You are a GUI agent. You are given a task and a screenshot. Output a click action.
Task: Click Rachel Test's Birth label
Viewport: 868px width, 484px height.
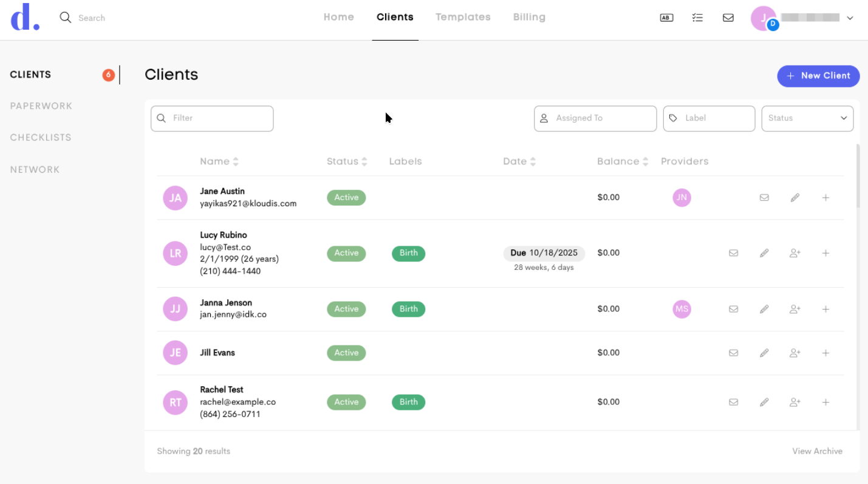coord(409,403)
